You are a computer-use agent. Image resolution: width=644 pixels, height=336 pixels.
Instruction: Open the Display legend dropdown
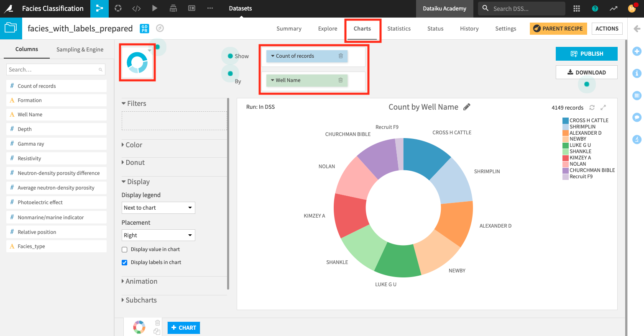click(158, 208)
